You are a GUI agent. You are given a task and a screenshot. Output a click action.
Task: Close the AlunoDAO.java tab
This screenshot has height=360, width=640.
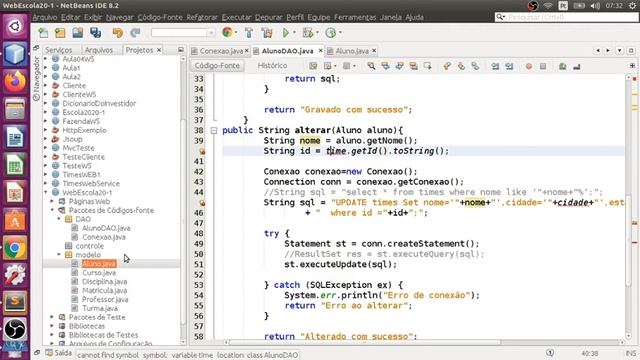coord(320,51)
